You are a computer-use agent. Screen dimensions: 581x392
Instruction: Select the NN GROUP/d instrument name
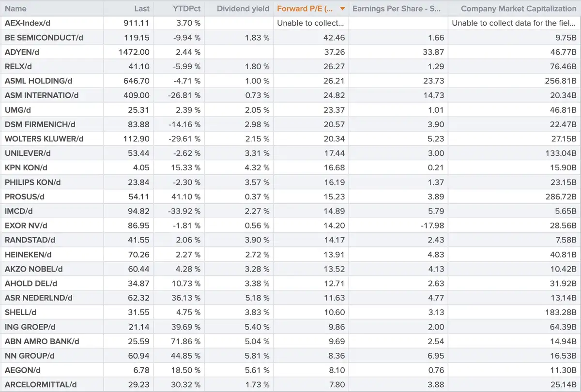point(30,357)
